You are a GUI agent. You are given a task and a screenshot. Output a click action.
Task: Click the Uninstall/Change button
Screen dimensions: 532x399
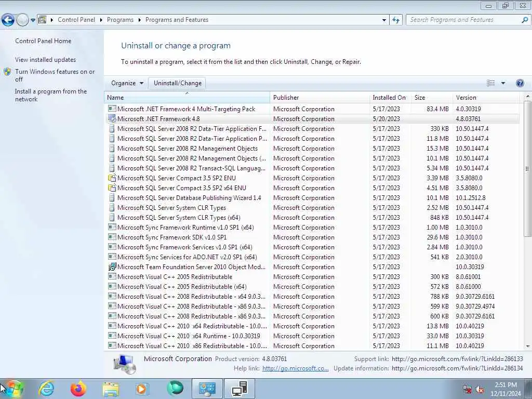[x=178, y=83]
